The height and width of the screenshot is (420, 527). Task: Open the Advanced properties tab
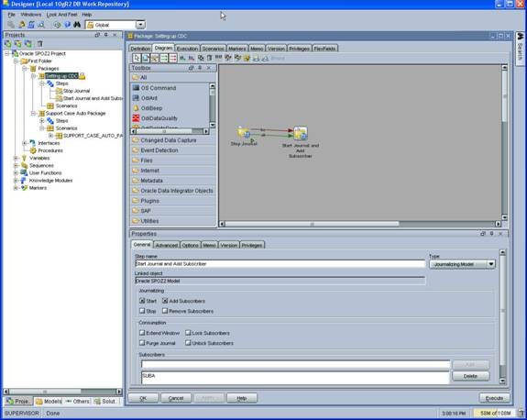[x=167, y=245]
